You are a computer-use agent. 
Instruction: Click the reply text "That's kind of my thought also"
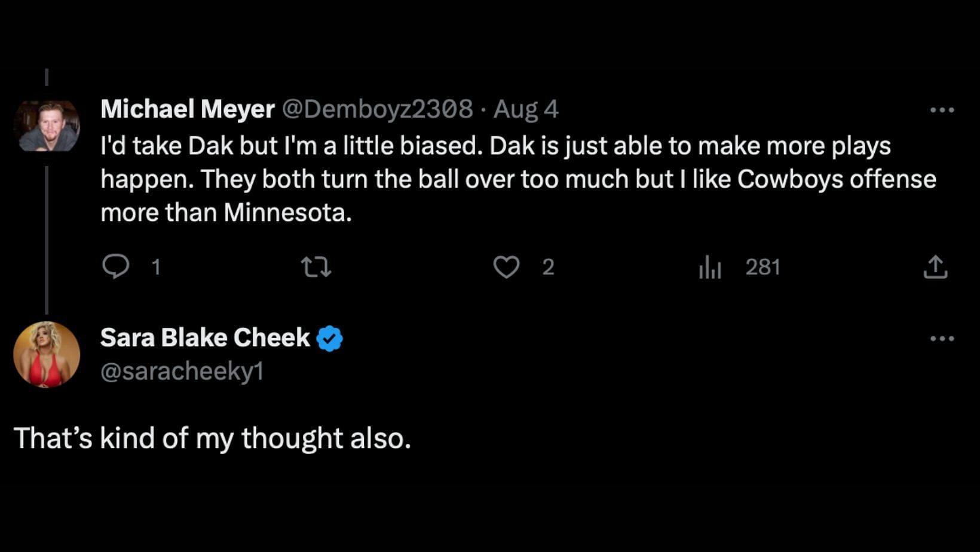click(212, 438)
